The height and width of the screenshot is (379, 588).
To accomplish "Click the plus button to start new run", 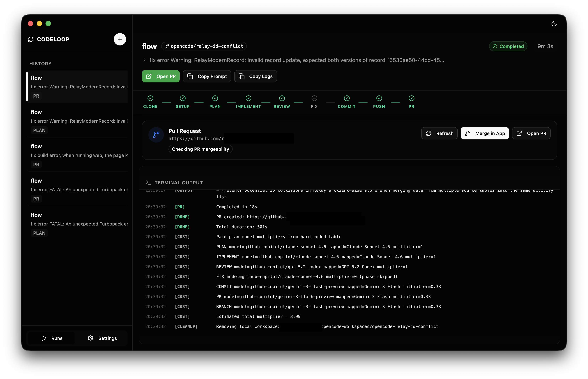I will (120, 39).
